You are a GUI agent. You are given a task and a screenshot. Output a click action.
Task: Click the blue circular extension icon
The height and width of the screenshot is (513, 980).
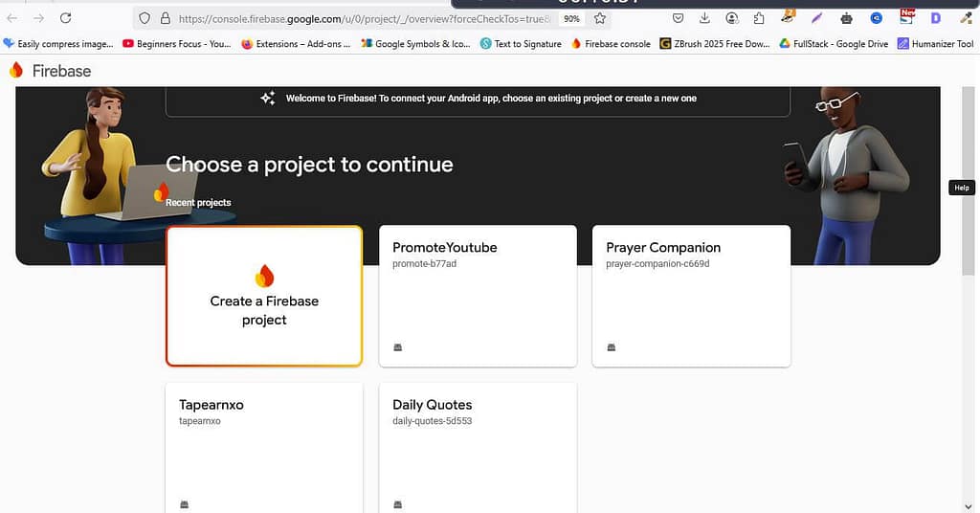point(877,18)
